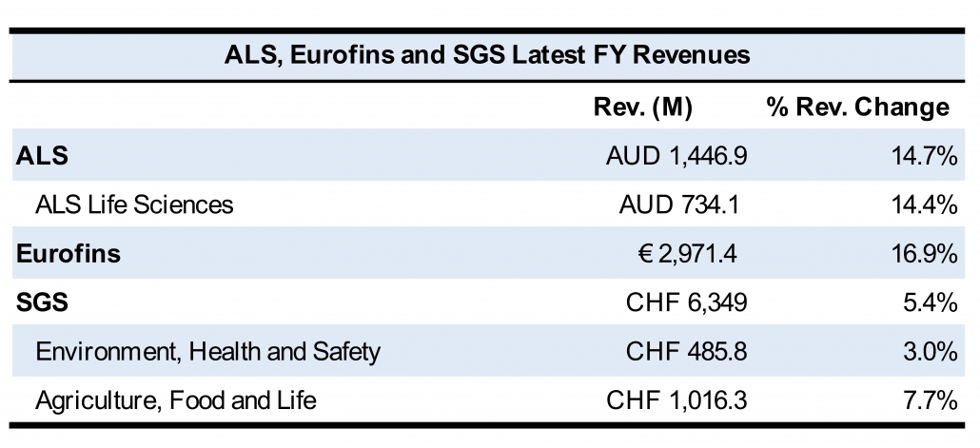Viewport: 980px width, 448px height.
Task: Select the 'ALS Life Sciences' row label
Action: [x=134, y=205]
